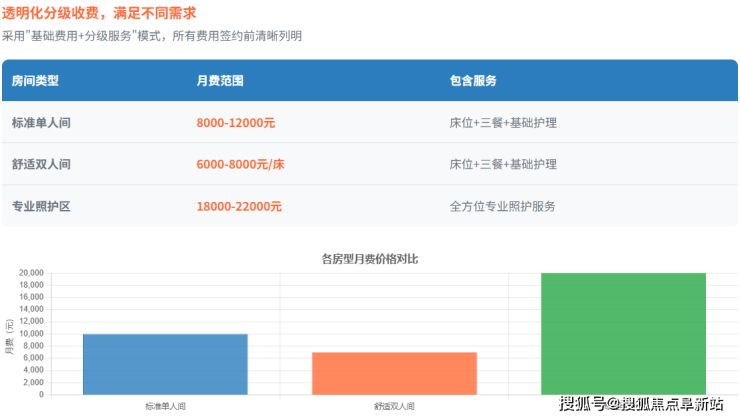The image size is (740, 420).
Task: Click the price 8000-12000元
Action: [235, 123]
